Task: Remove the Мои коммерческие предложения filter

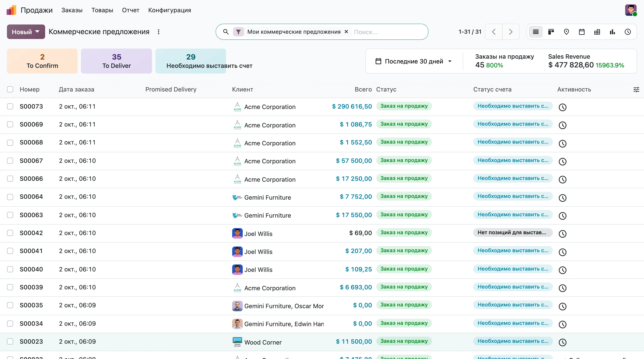Action: pos(346,32)
